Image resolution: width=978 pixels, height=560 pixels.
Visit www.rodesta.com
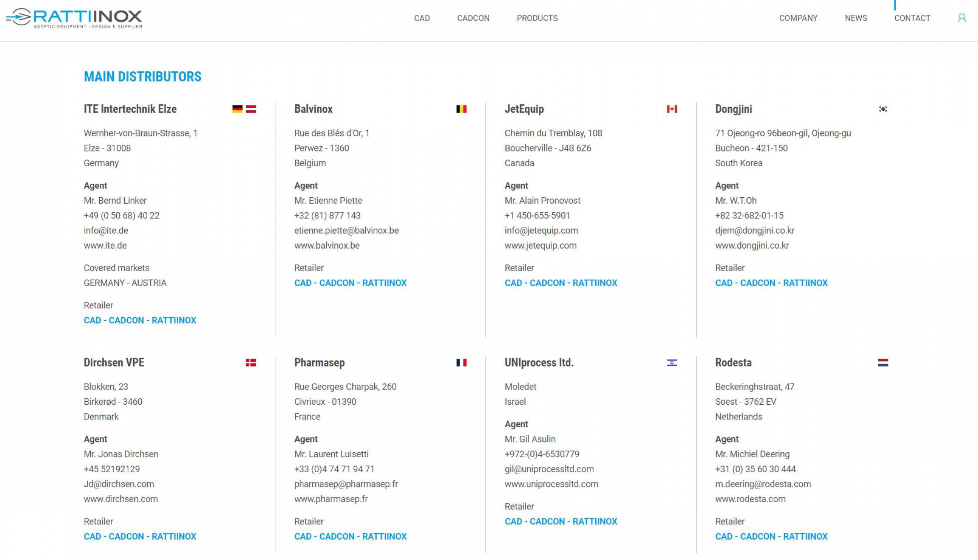click(750, 499)
